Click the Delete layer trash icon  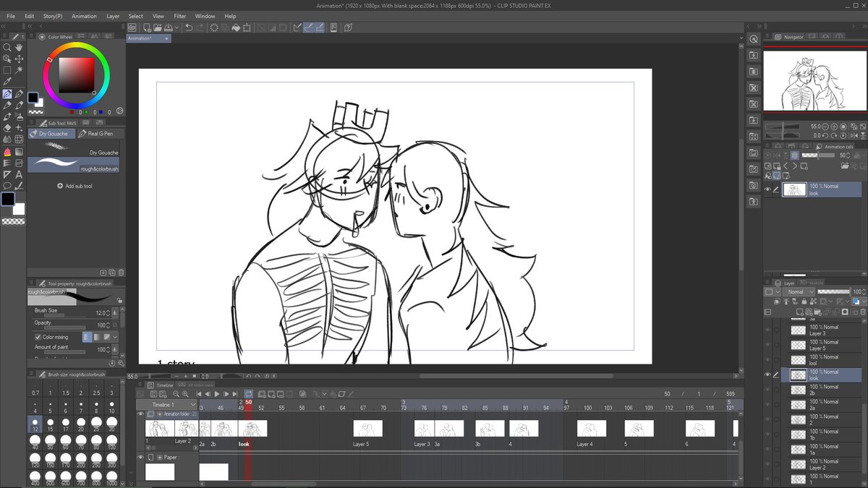(862, 312)
